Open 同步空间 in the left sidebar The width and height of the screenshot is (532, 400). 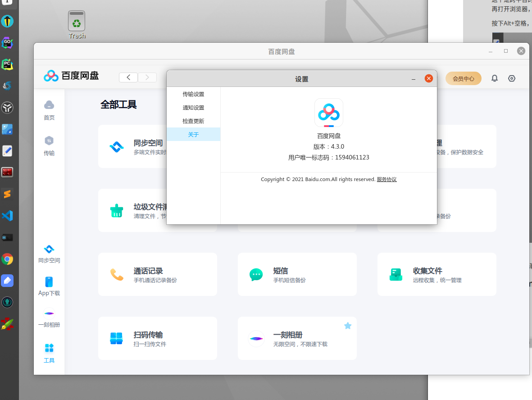49,254
